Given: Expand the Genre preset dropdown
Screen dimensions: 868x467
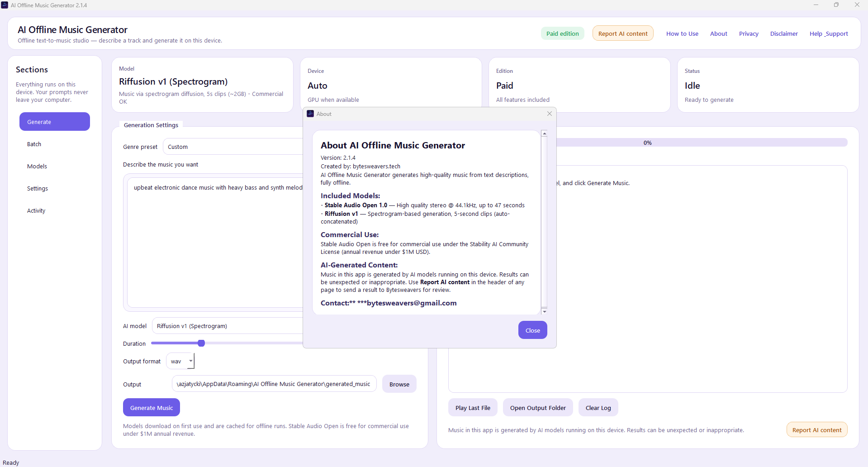Looking at the screenshot, I should coord(233,147).
